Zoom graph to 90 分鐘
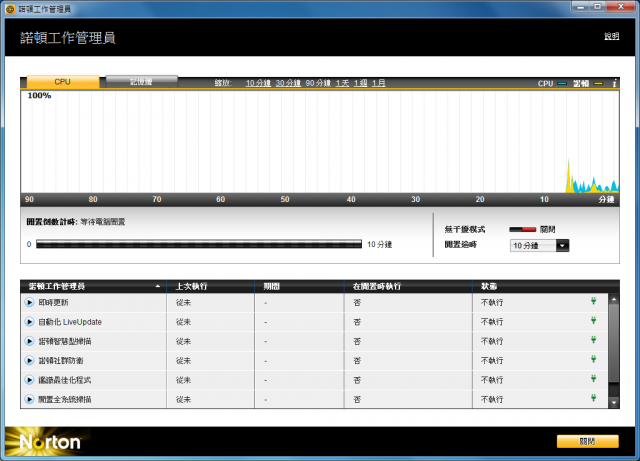 (x=318, y=83)
